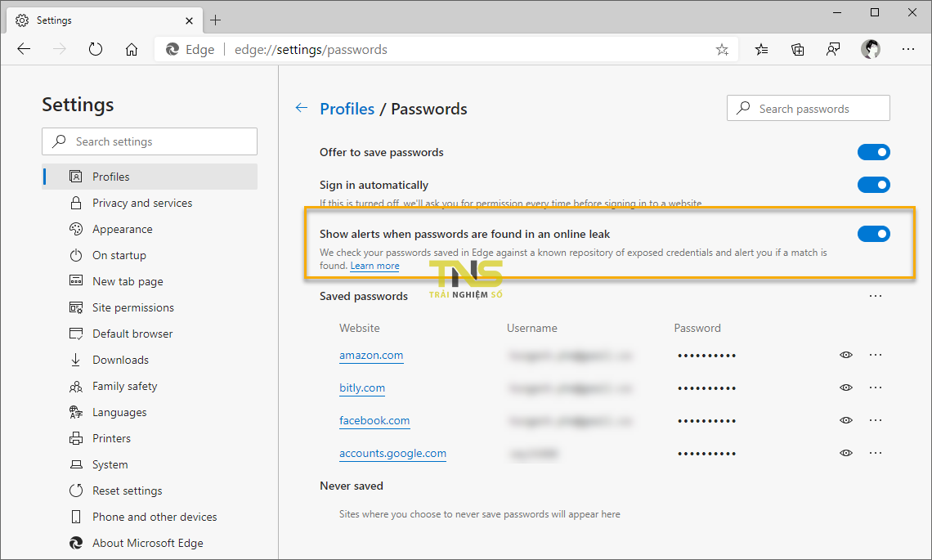Viewport: 932px width, 560px height.
Task: Reload the settings page
Action: point(96,49)
